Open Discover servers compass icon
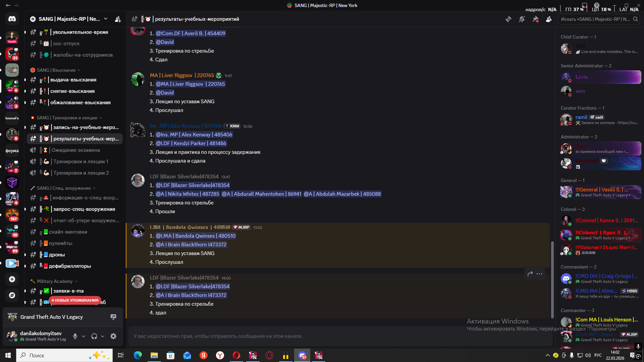Image resolution: width=644 pixels, height=362 pixels. tap(12, 295)
